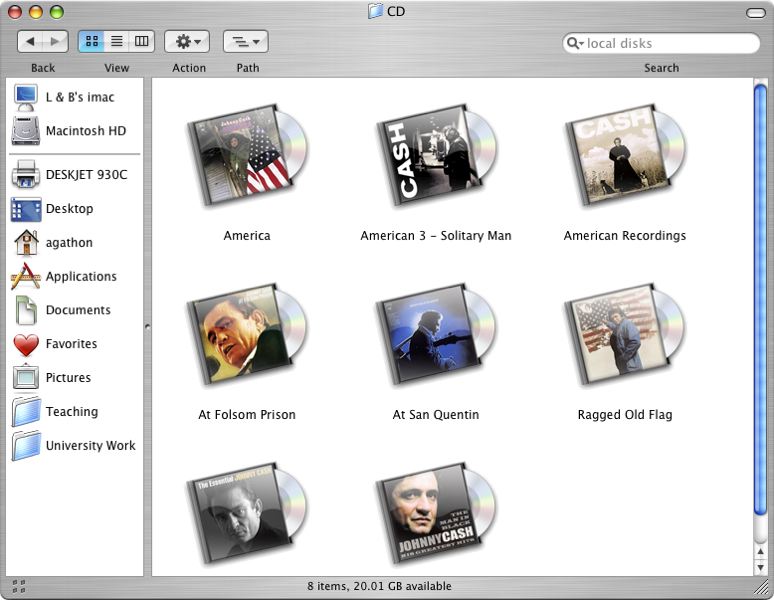
Task: Open University Work folder in sidebar
Action: click(x=89, y=446)
